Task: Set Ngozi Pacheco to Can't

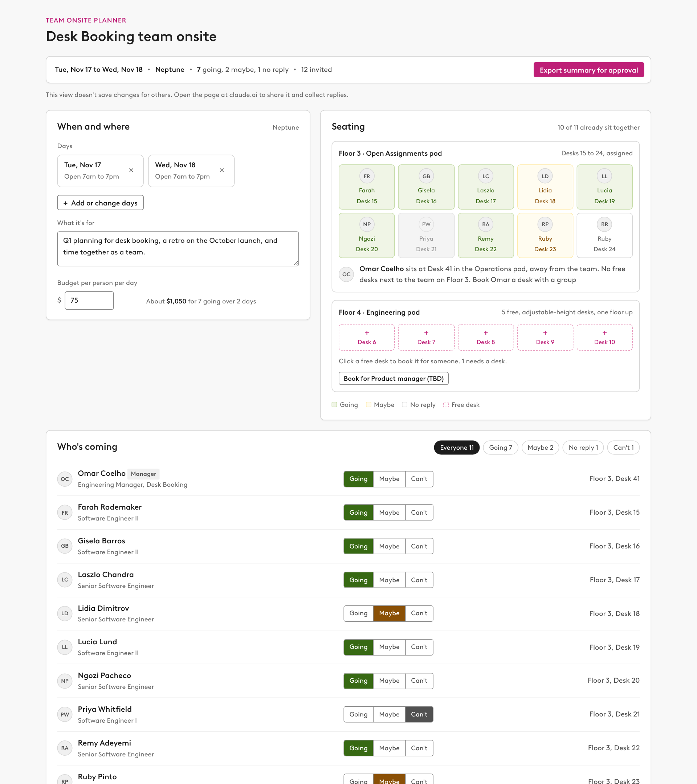Action: tap(419, 681)
